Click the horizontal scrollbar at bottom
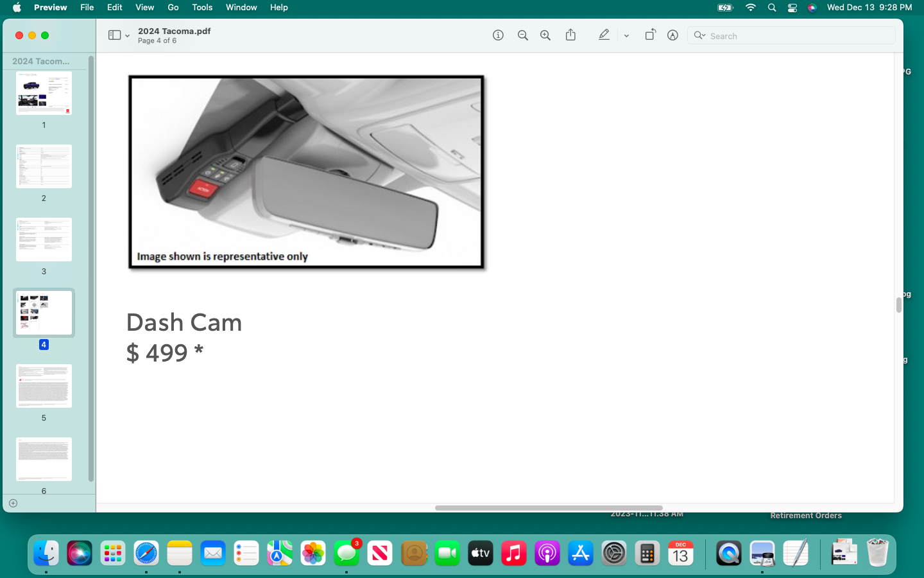924x578 pixels. [549, 507]
